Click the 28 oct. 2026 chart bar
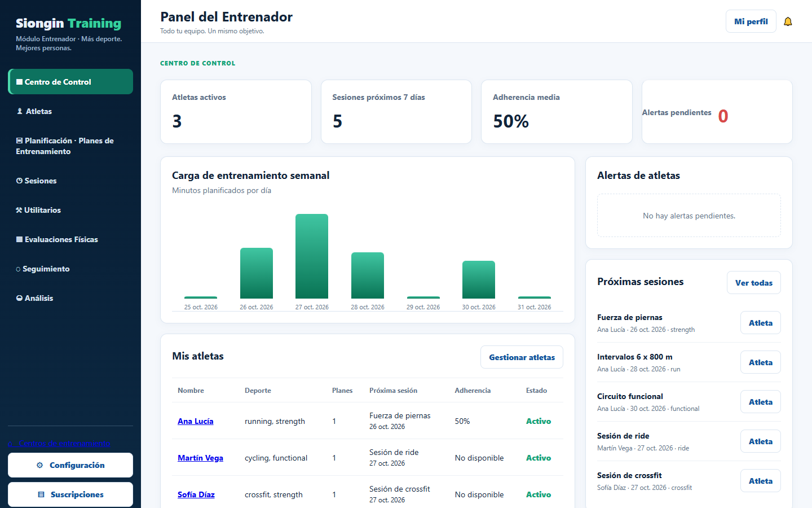812x508 pixels. (x=368, y=275)
